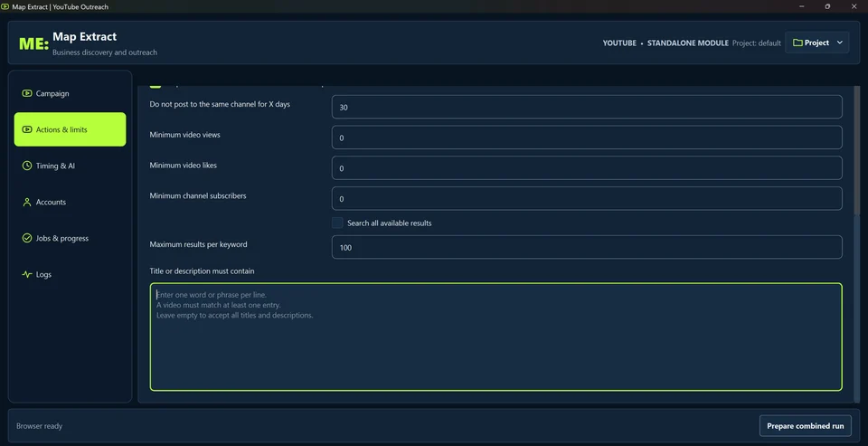Open the Accounts section
The image size is (868, 446).
pos(70,203)
